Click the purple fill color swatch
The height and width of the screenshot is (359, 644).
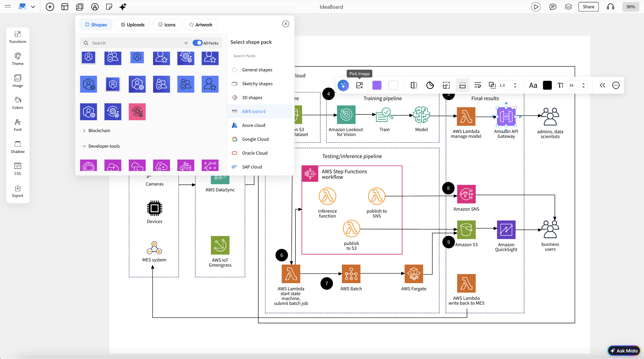[377, 85]
